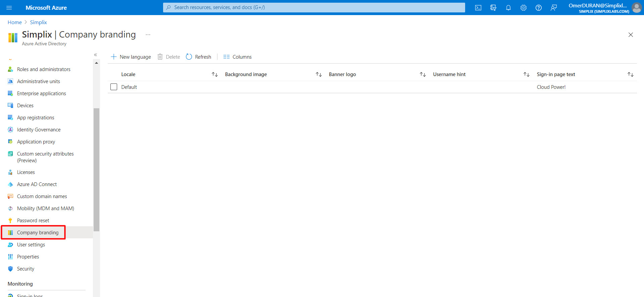This screenshot has width=644, height=297.
Task: Click the Security shield icon
Action: click(x=10, y=269)
